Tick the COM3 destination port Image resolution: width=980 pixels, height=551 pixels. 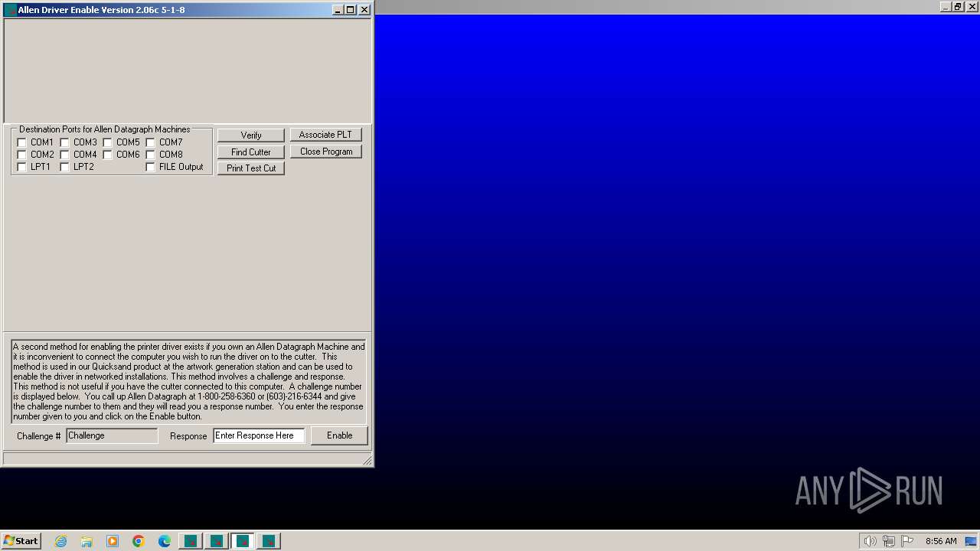65,142
